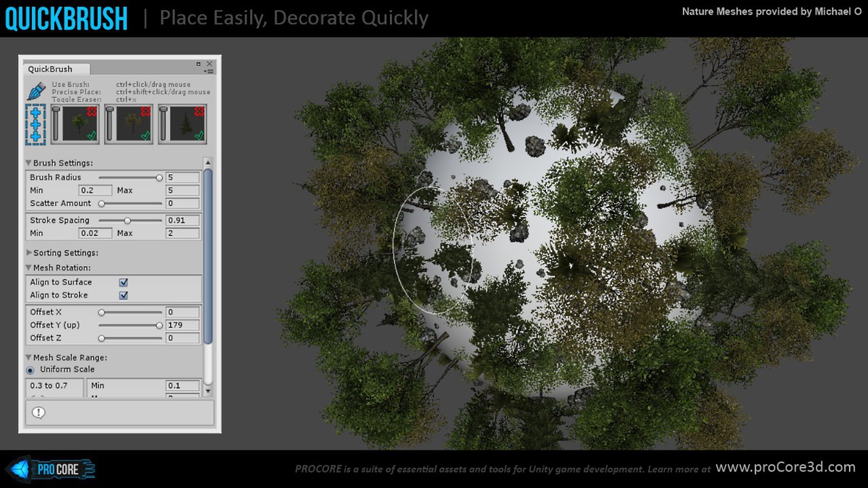Uncheck Align to Surface checkbox

click(x=123, y=282)
